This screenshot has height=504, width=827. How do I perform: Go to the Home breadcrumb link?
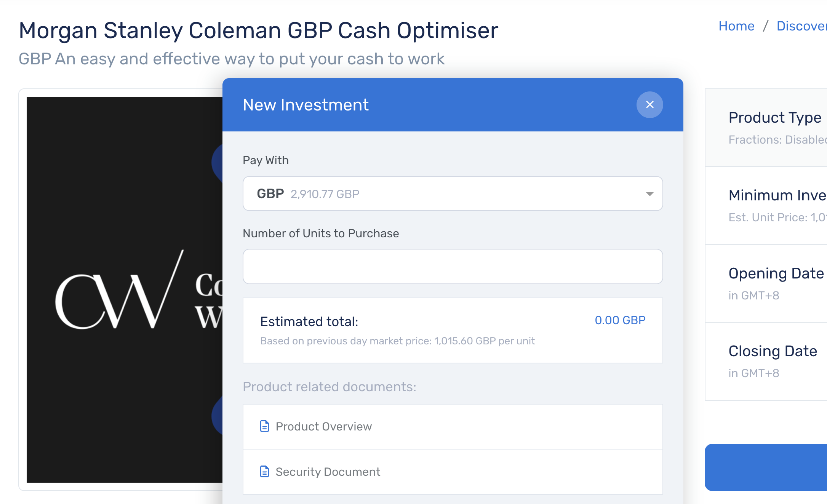(736, 26)
